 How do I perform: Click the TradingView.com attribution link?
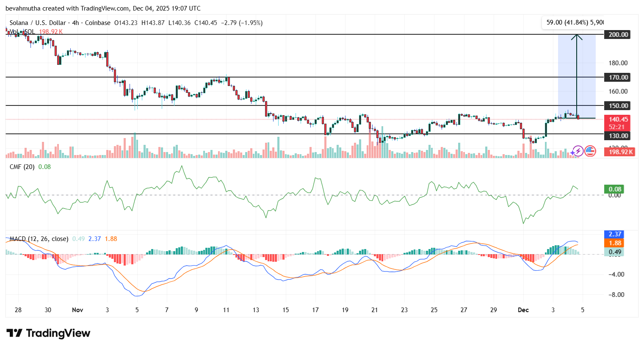pyautogui.click(x=105, y=8)
